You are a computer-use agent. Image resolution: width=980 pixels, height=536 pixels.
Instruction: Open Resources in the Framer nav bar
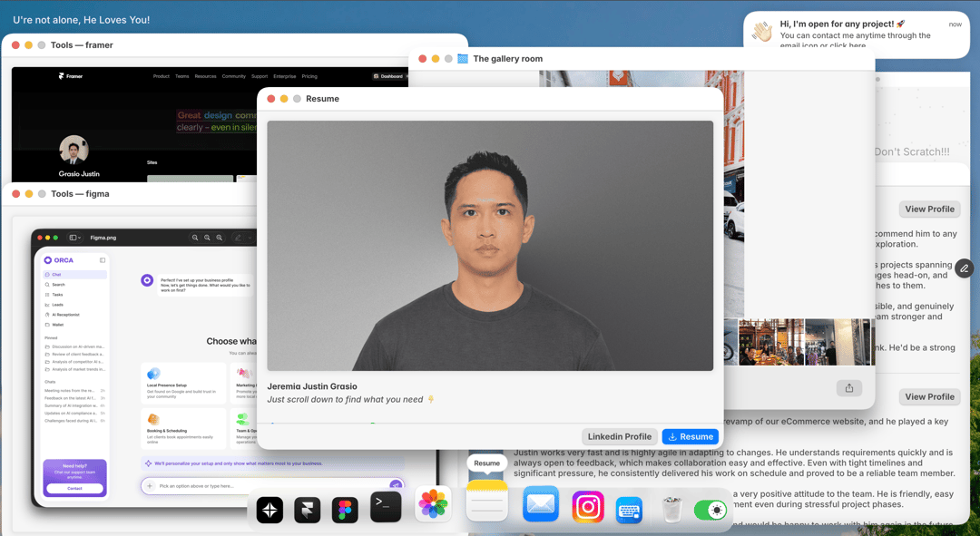tap(205, 76)
